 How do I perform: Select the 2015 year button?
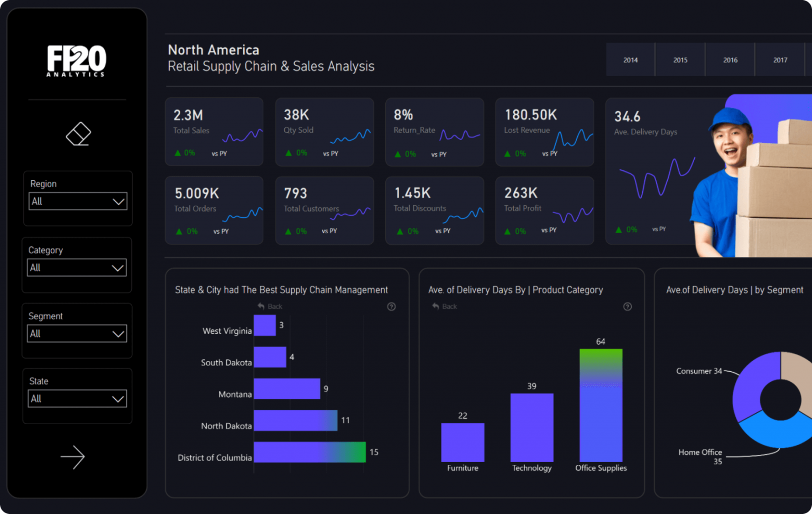(680, 60)
